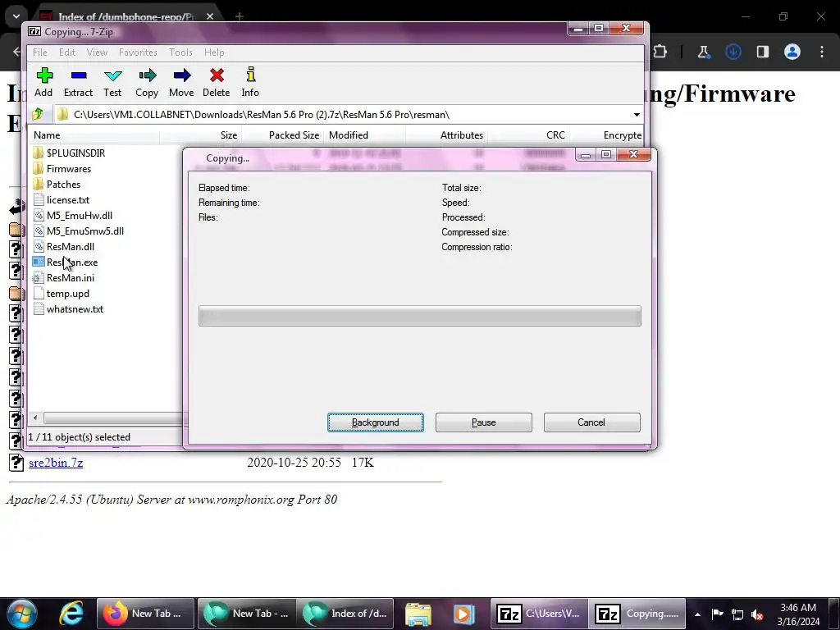Click the Cancel button
The width and height of the screenshot is (840, 630).
click(x=591, y=422)
